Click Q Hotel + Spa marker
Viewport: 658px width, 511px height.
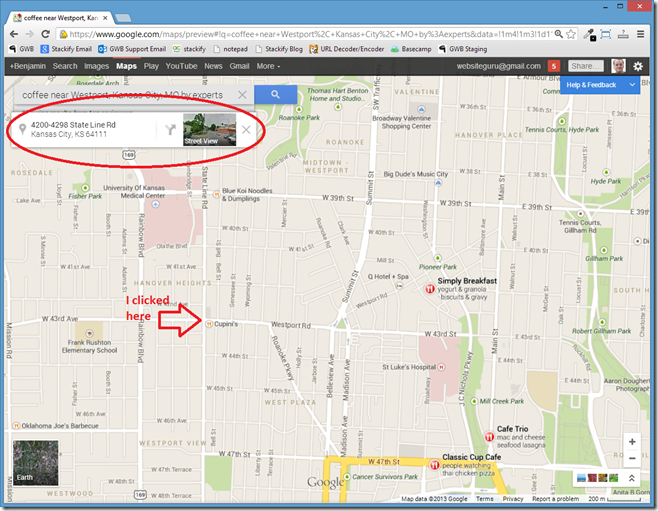[x=400, y=286]
